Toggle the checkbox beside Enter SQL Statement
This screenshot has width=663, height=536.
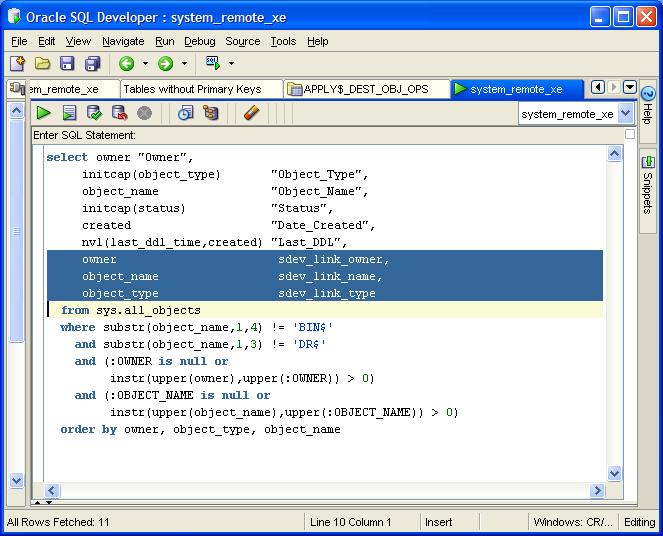629,134
